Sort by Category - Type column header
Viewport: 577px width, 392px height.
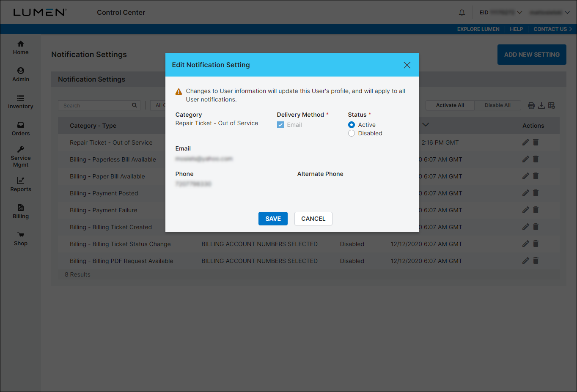[93, 126]
